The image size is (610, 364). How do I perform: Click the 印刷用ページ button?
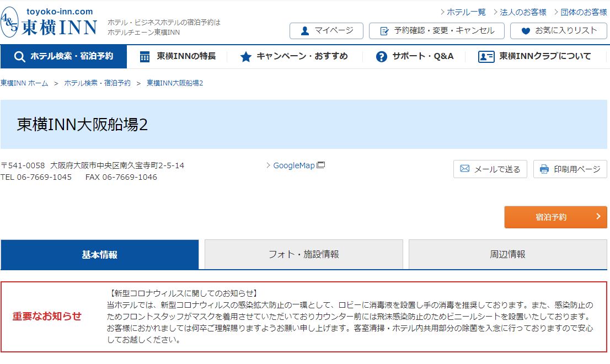570,169
